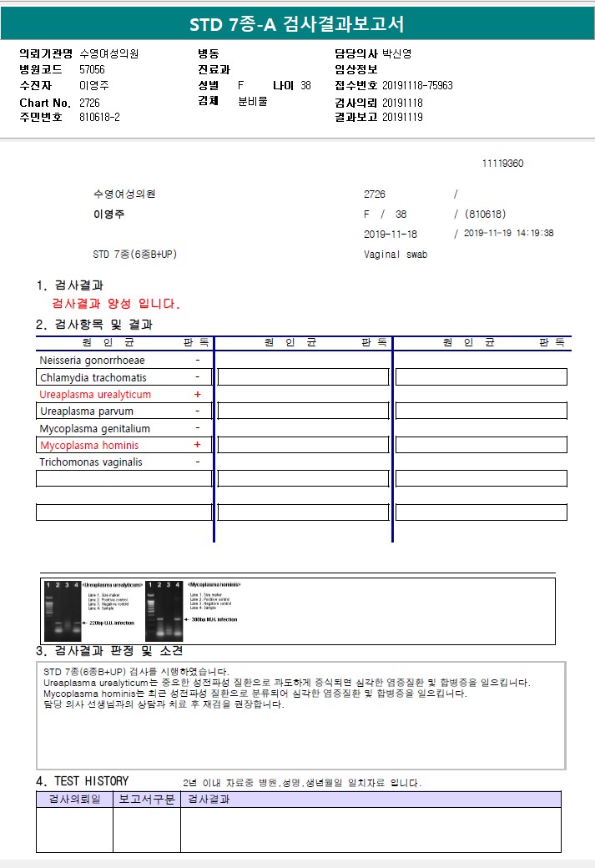Click the Chlamydia trachomatis result row
The width and height of the screenshot is (595, 868).
(x=124, y=377)
